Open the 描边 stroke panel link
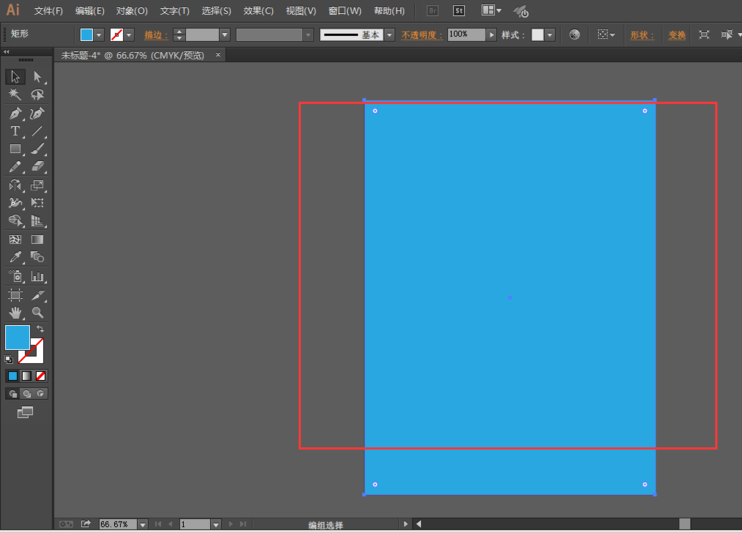The width and height of the screenshot is (742, 533). click(x=156, y=35)
